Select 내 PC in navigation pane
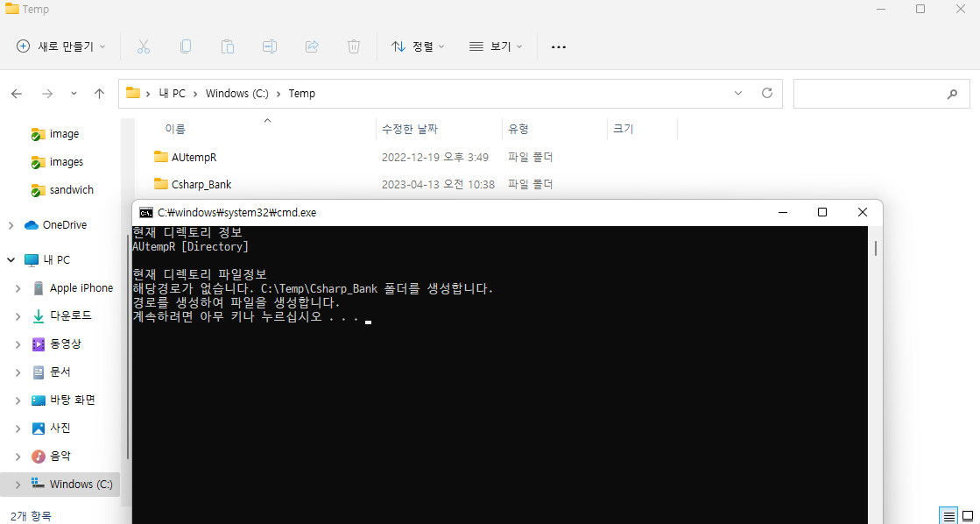The width and height of the screenshot is (980, 524). point(47,259)
